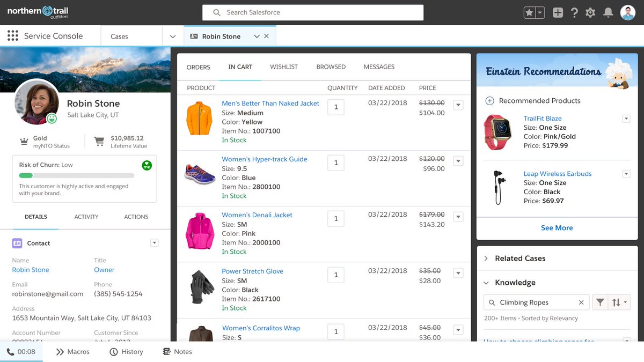Viewport: 644px width, 362px height.
Task: Open the Contact card dropdown arrow
Action: pos(155,243)
